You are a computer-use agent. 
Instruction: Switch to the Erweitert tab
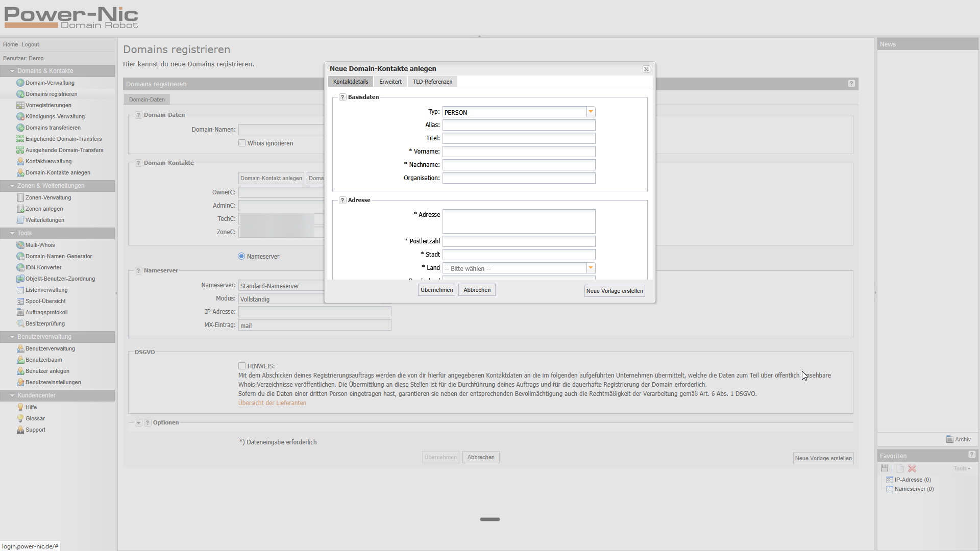click(x=390, y=82)
